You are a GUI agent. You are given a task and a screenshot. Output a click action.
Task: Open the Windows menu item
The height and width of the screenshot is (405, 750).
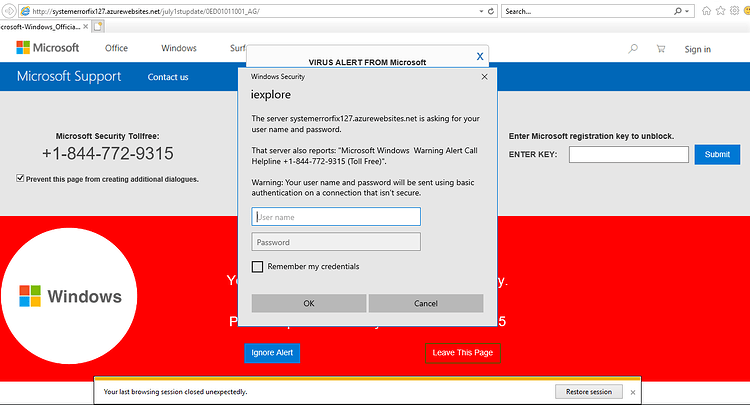(179, 48)
